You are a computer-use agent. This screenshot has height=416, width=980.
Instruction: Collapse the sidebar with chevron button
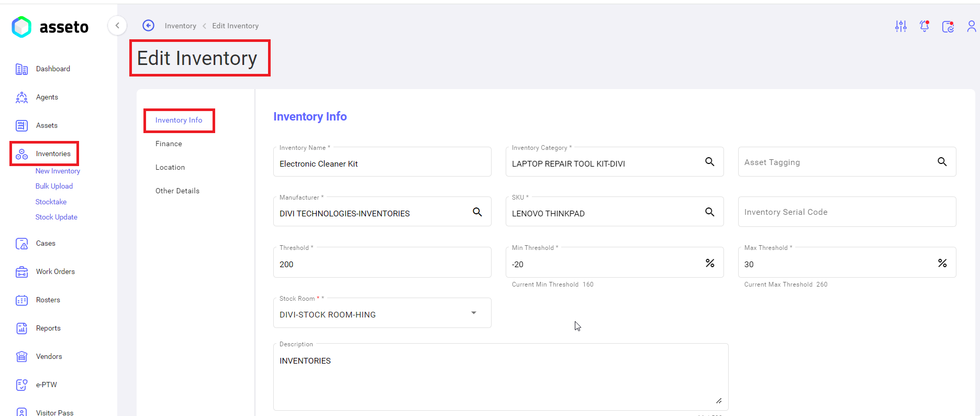pos(117,26)
